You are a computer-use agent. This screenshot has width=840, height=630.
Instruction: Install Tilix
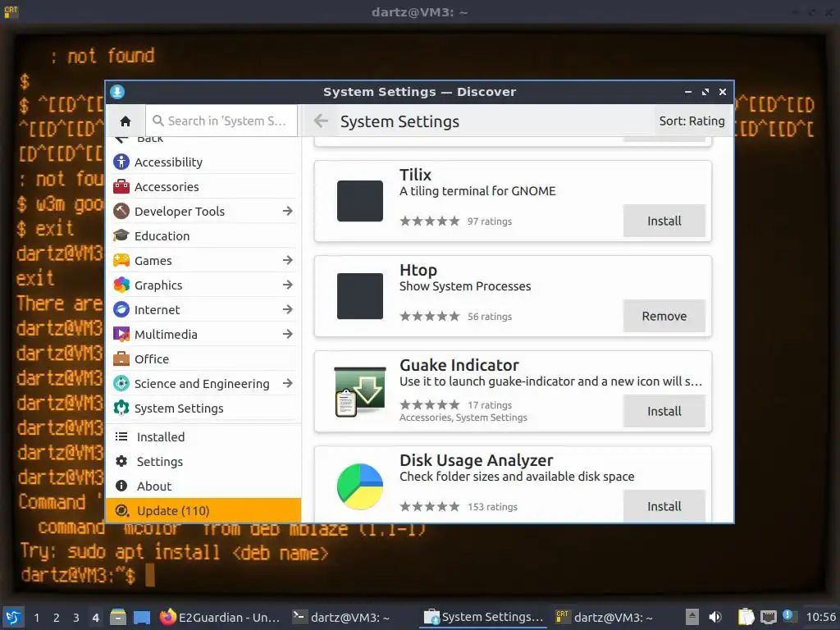(664, 221)
